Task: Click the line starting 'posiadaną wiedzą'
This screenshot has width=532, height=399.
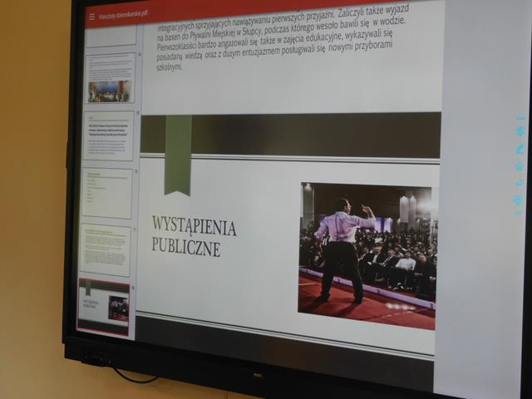Action: [x=274, y=52]
